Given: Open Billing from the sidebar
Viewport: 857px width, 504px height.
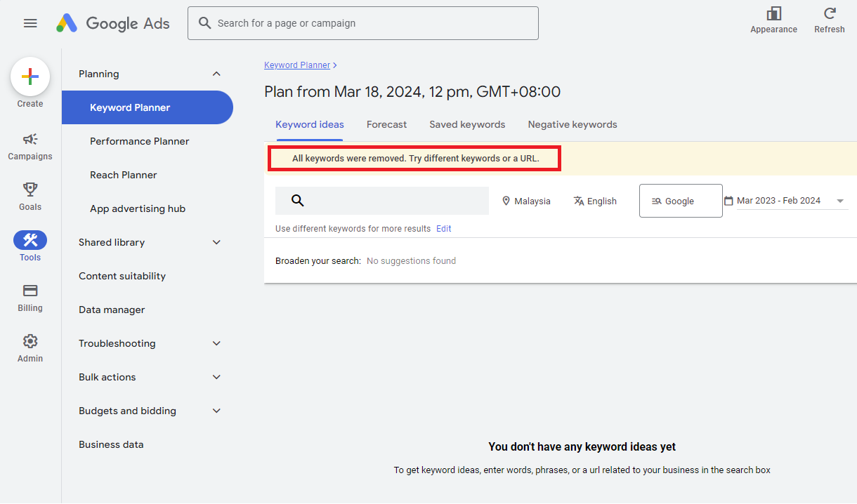Looking at the screenshot, I should [30, 298].
